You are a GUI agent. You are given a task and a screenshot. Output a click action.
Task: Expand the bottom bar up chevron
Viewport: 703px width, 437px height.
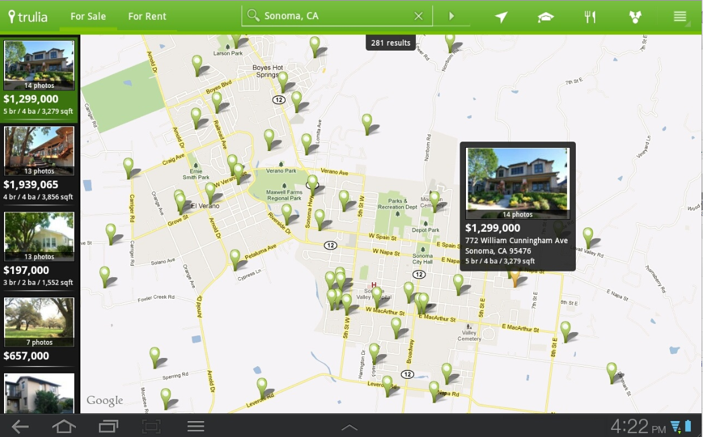349,428
